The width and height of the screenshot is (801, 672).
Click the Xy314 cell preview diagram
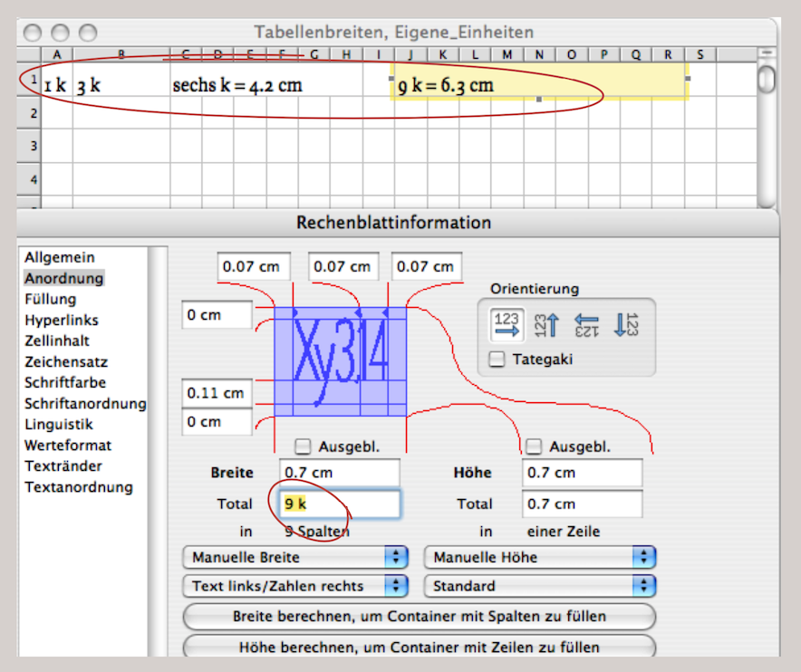(x=340, y=361)
